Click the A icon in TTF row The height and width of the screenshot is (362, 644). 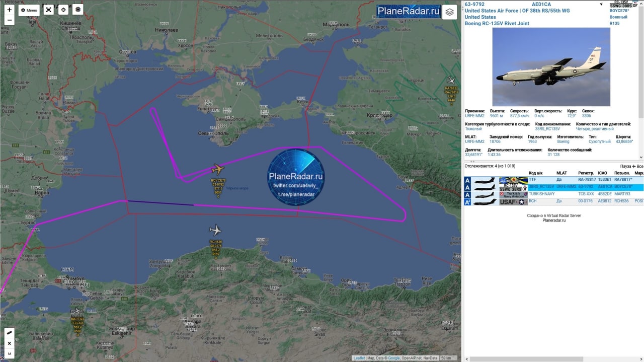[467, 180]
